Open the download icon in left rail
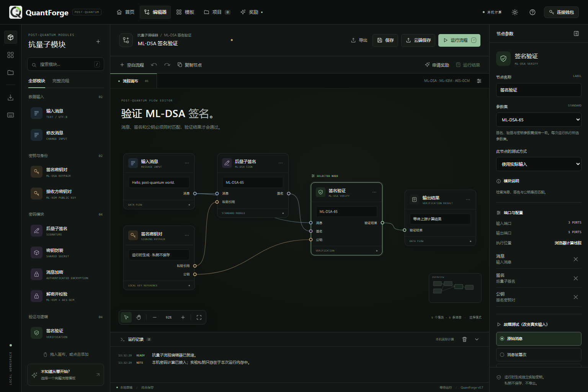588x392 pixels. [11, 98]
